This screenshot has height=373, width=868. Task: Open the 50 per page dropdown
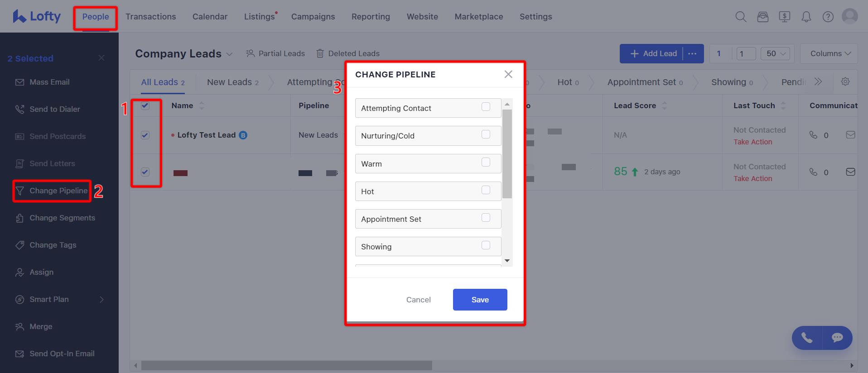point(776,53)
